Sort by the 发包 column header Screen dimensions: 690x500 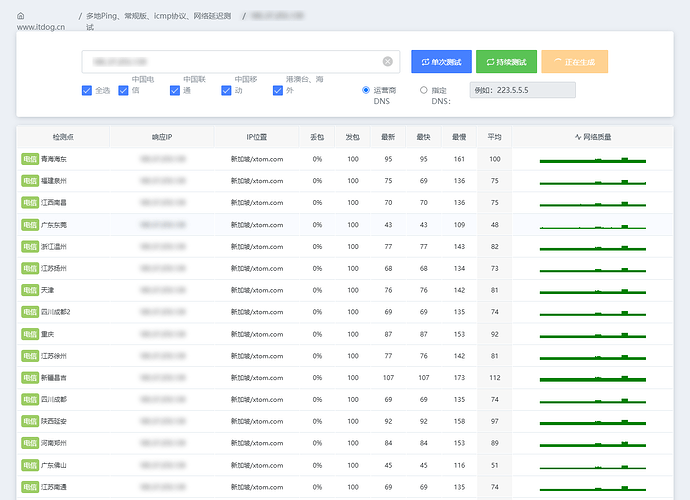pos(352,137)
